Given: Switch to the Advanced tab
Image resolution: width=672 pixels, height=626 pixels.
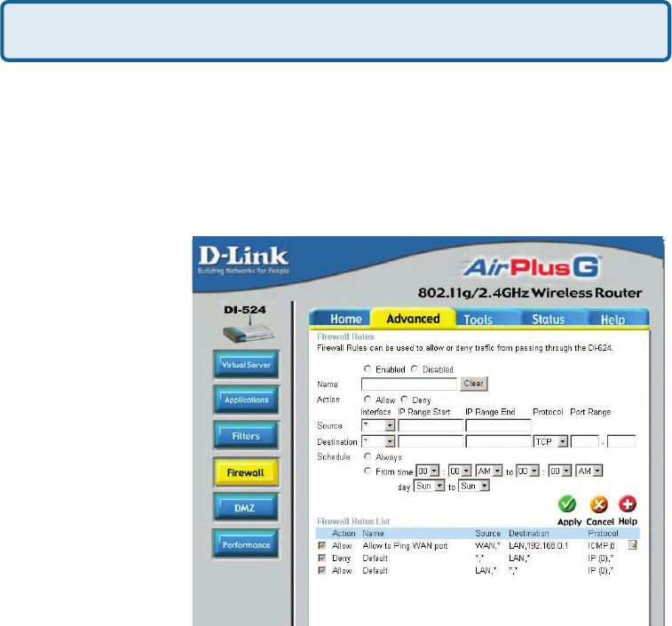Looking at the screenshot, I should [413, 319].
